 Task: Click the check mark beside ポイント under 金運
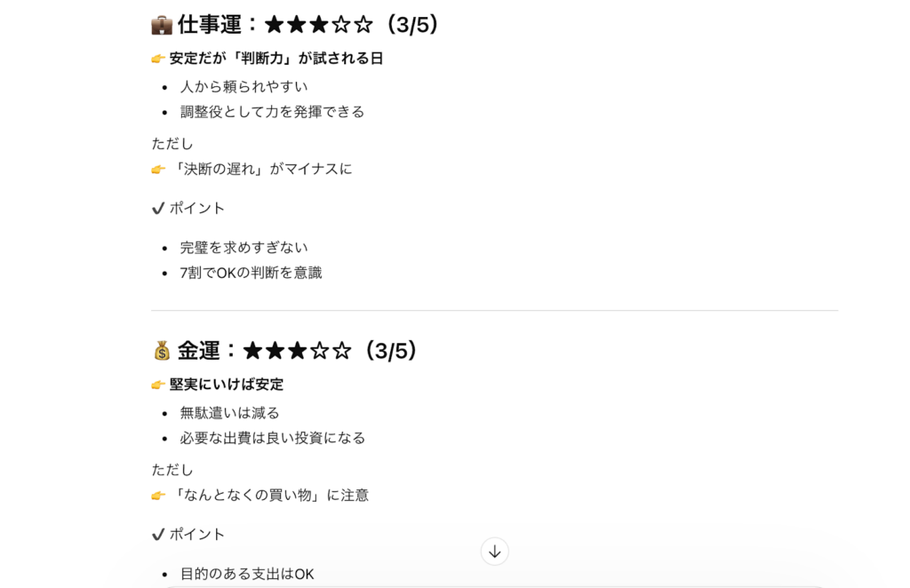(x=158, y=534)
